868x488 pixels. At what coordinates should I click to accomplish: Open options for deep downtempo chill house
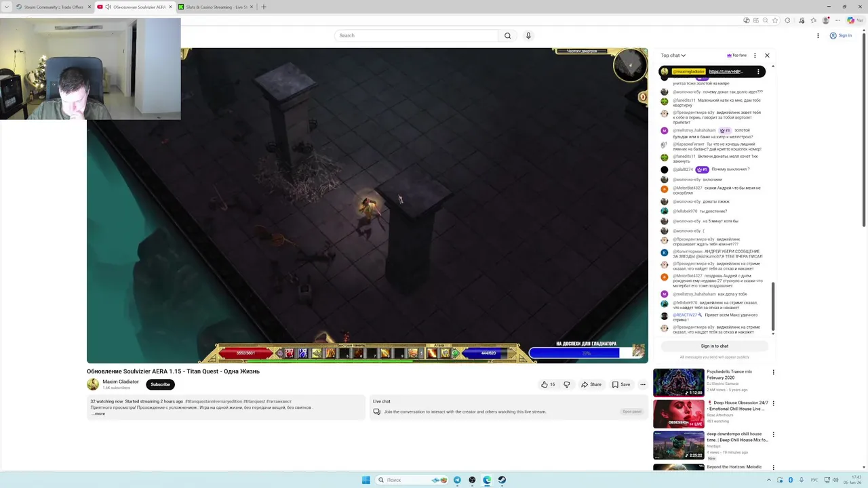point(773,435)
